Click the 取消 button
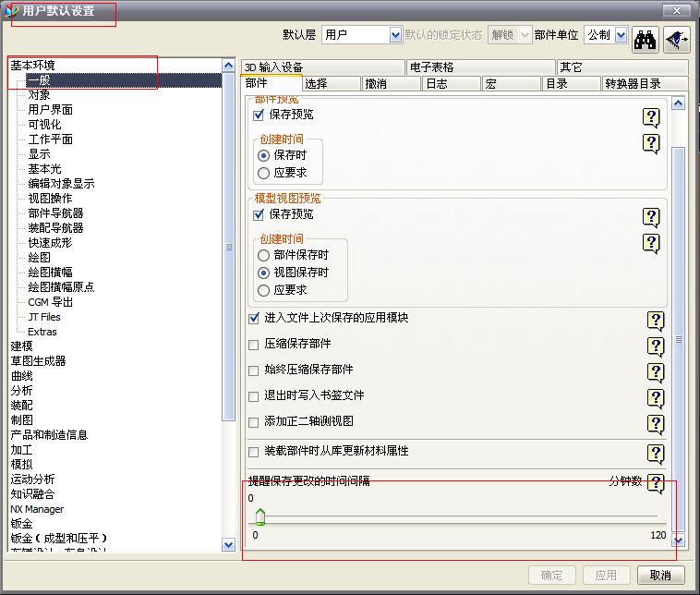This screenshot has height=595, width=700. click(x=660, y=576)
